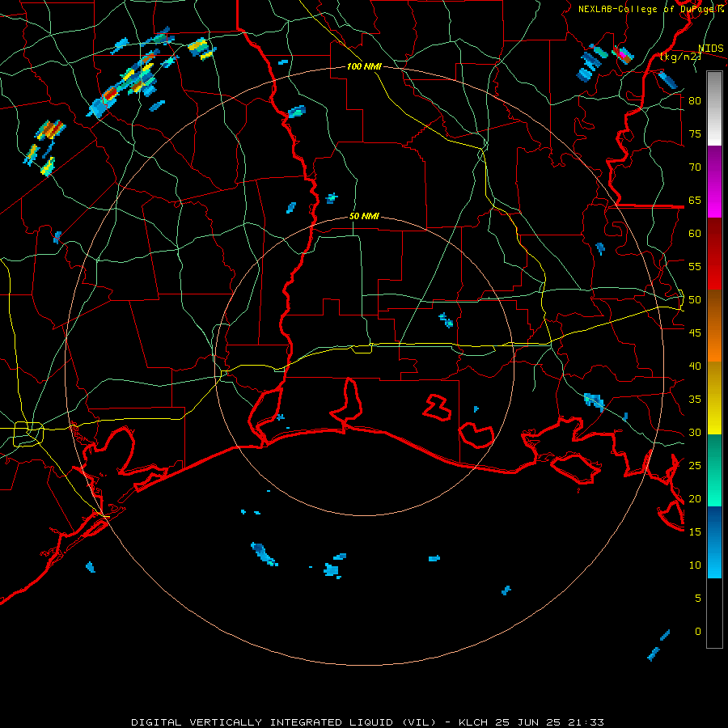Click the 50 value on the VIL scale

695,300
